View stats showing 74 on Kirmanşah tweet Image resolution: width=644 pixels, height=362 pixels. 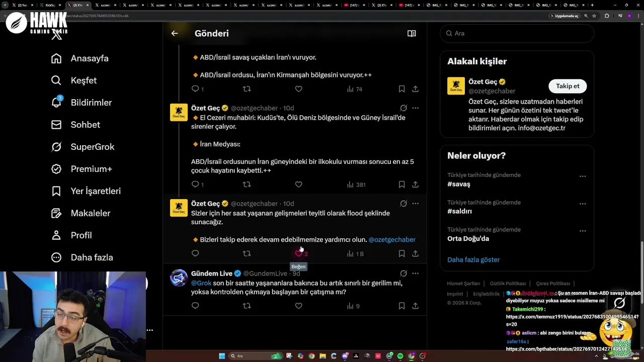355,89
